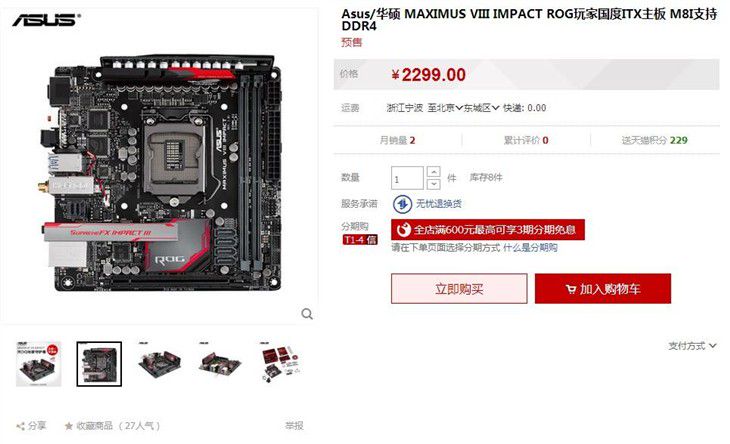Increase quantity with the up arrow
Viewport: 730px width, 444px height.
[433, 172]
